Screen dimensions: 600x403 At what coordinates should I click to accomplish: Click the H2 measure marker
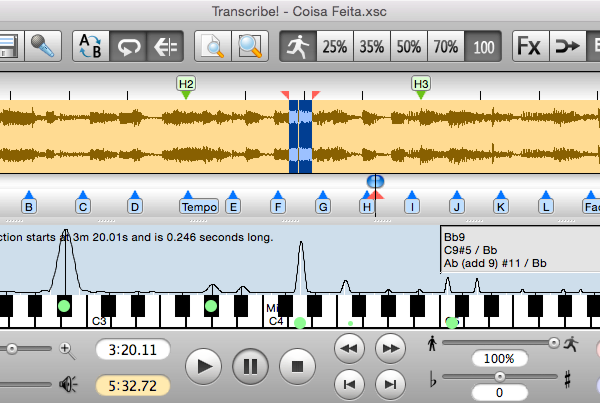[186, 83]
